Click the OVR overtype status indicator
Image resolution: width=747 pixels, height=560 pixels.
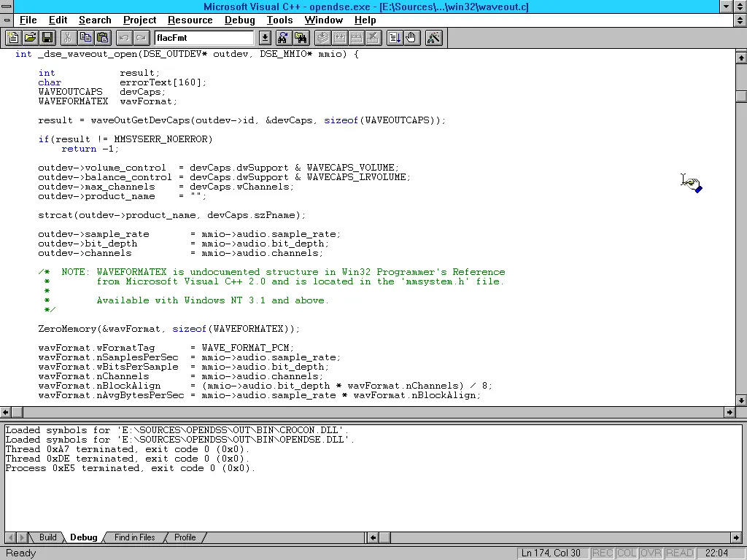pos(650,553)
